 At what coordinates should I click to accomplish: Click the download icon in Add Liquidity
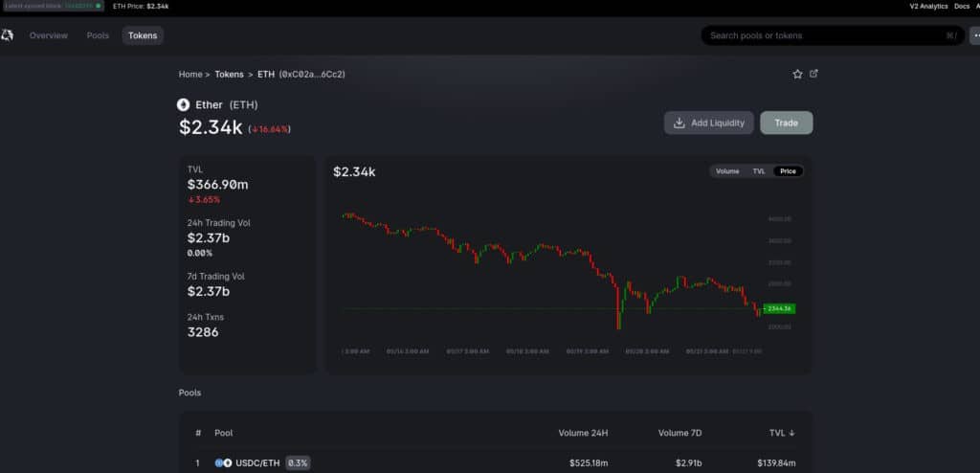coord(679,123)
